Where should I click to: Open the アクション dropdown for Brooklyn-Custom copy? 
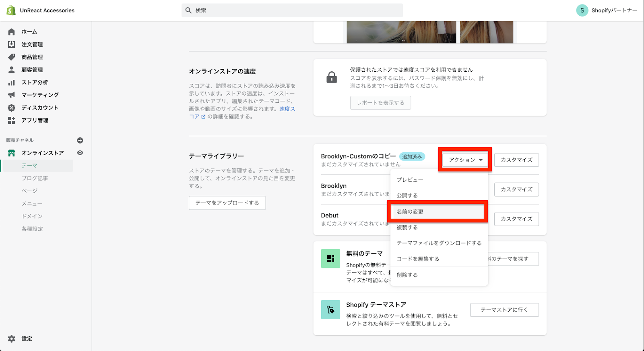click(465, 160)
